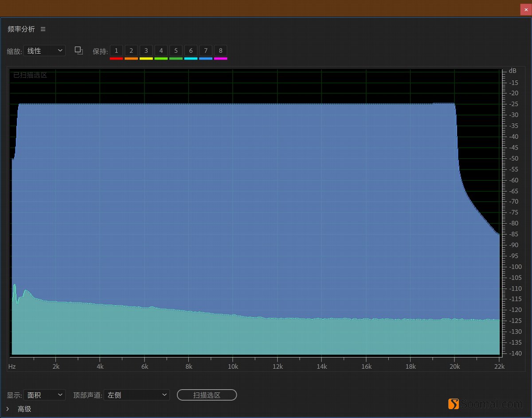Click hold snapshot button 8
The height and width of the screenshot is (418, 532).
pos(220,51)
